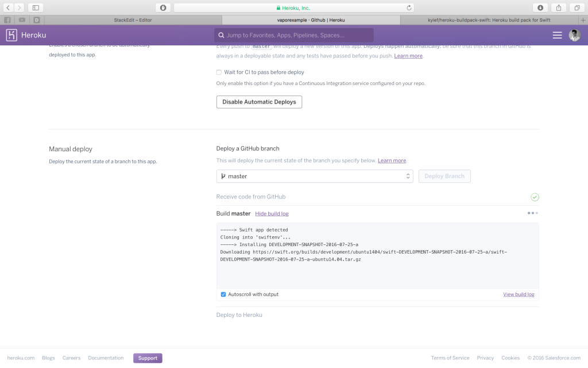
Task: Open Terms of Service footer link
Action: pos(450,358)
